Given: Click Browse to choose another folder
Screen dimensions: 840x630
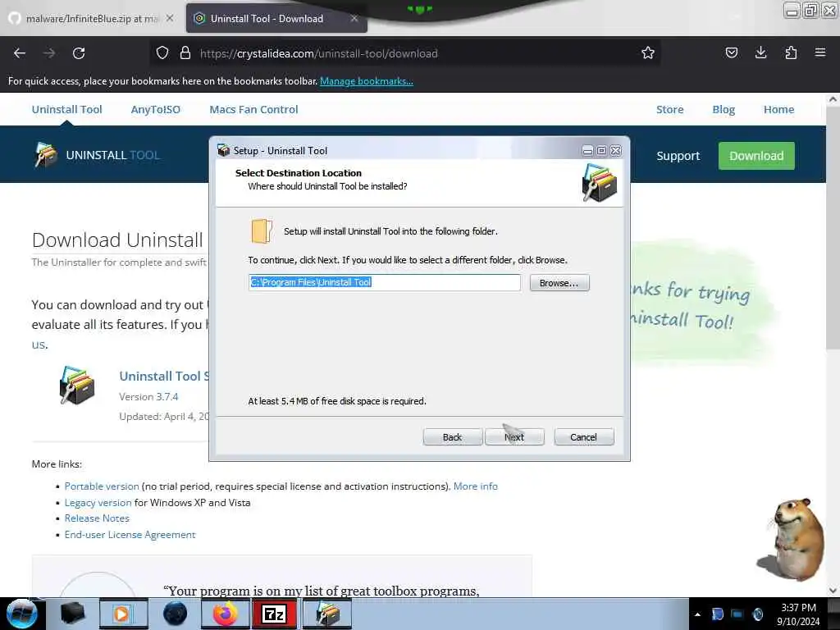Looking at the screenshot, I should [x=559, y=283].
